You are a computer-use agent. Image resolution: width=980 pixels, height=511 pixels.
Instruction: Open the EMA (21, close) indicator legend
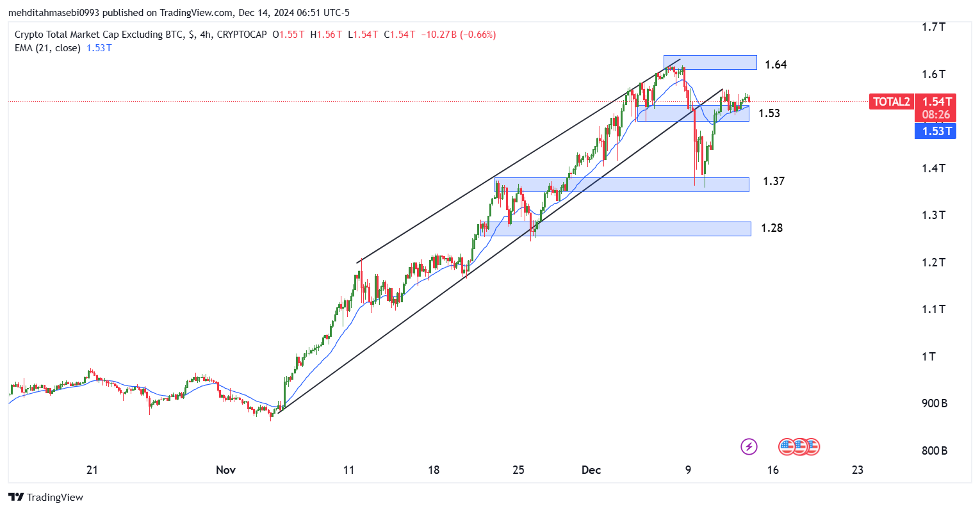[47, 48]
